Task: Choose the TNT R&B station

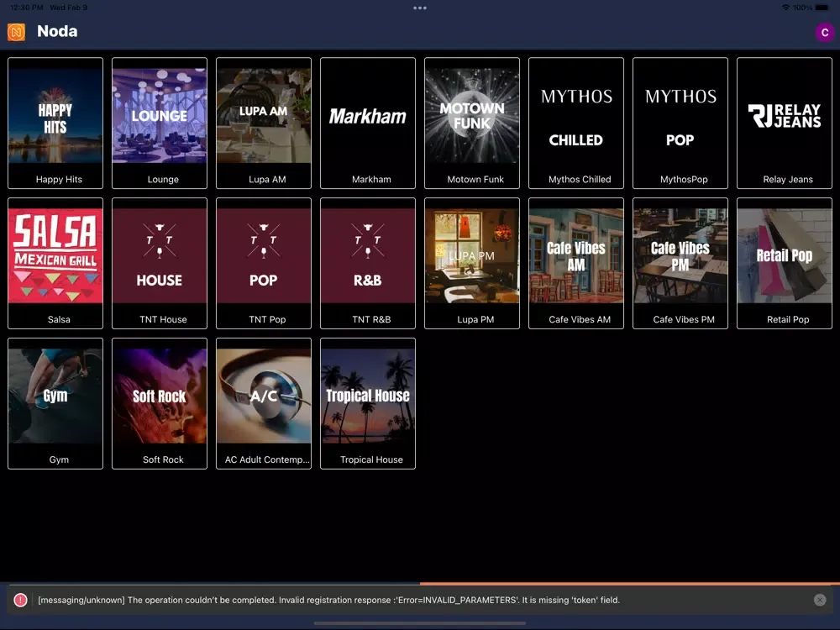Action: coord(368,263)
